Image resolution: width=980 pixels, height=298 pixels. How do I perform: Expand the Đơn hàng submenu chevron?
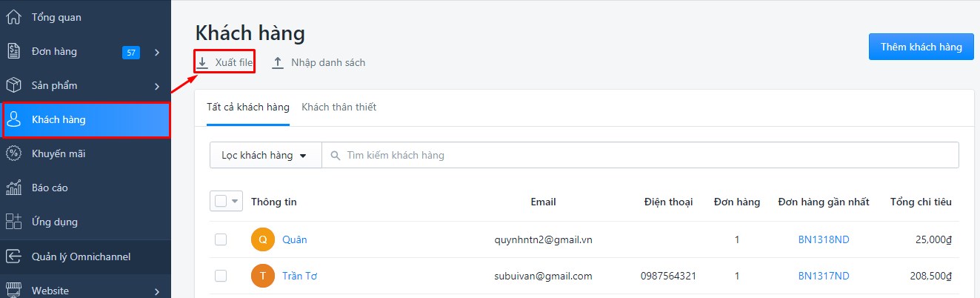[x=157, y=52]
